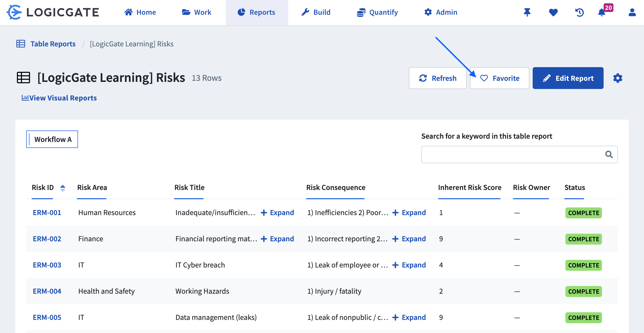Open the Build menu
The image size is (644, 333).
(x=316, y=12)
